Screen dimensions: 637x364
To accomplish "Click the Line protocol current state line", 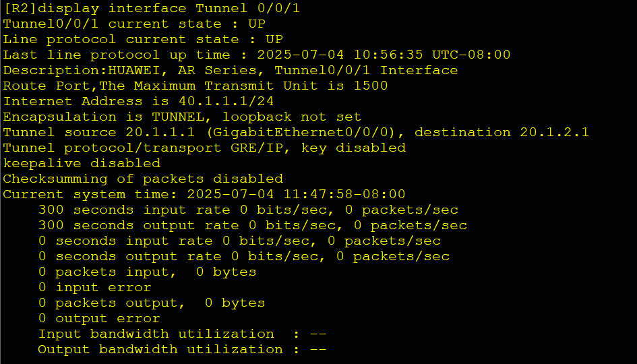I will tap(143, 39).
